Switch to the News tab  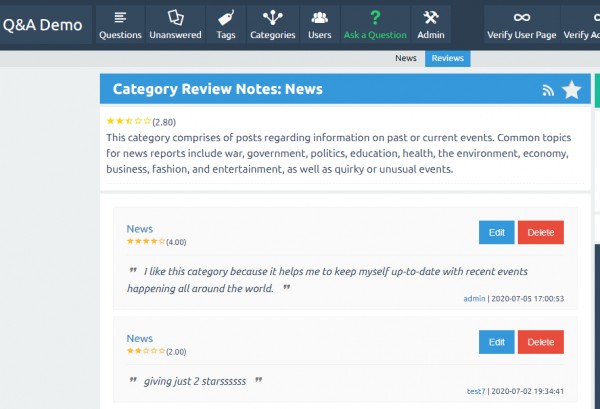(x=405, y=59)
